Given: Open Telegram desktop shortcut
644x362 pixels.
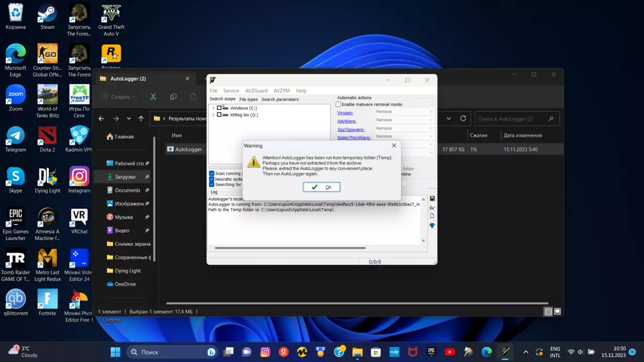Looking at the screenshot, I should [x=16, y=139].
